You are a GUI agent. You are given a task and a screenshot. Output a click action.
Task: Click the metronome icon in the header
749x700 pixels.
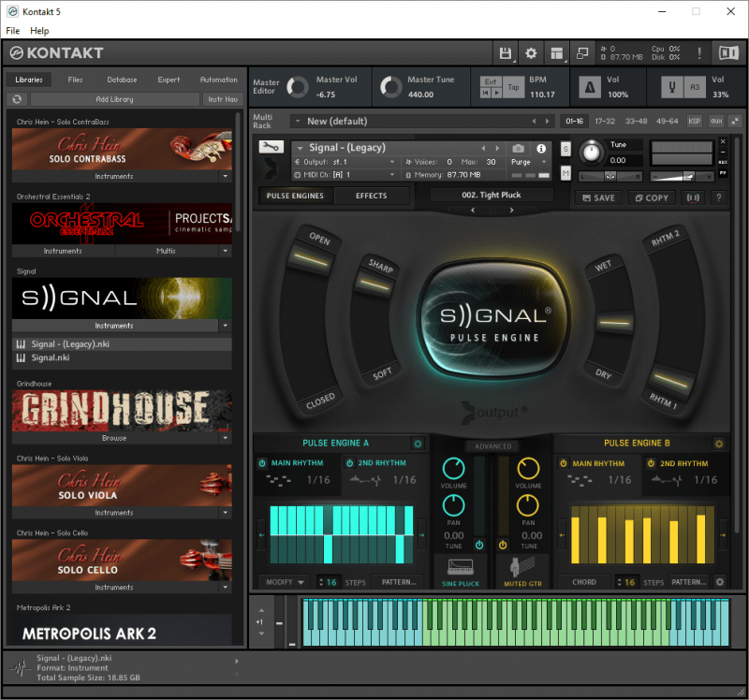point(588,87)
